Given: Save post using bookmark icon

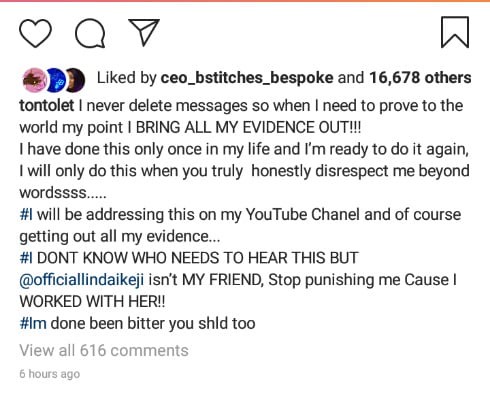Looking at the screenshot, I should tap(455, 32).
